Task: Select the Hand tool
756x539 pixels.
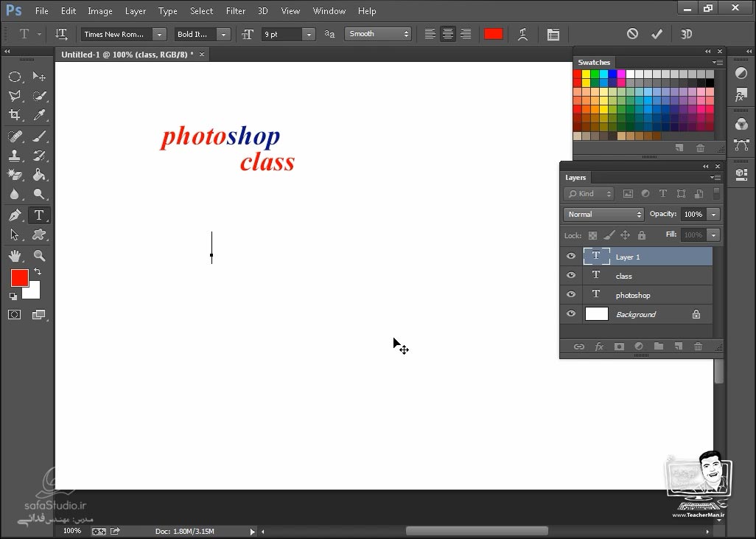Action: point(15,256)
